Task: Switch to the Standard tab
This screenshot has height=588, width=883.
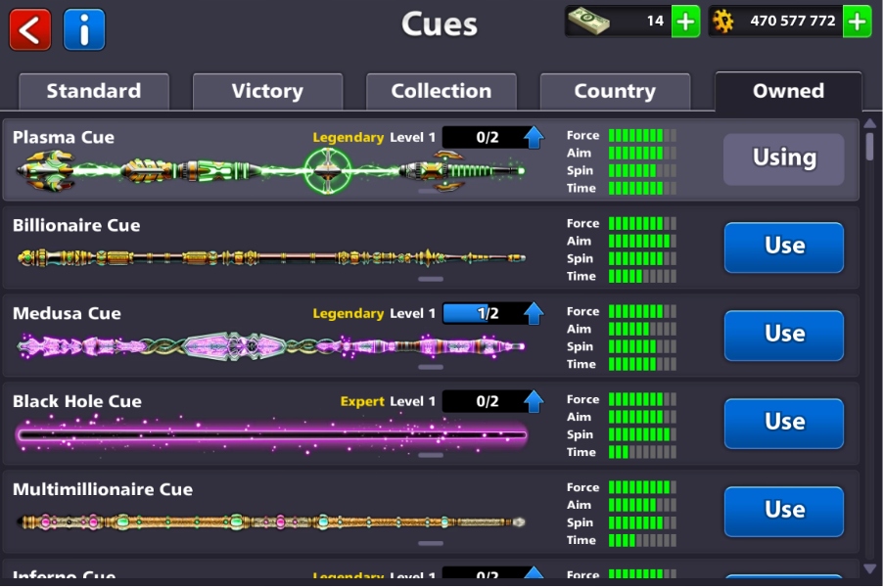Action: pyautogui.click(x=94, y=91)
